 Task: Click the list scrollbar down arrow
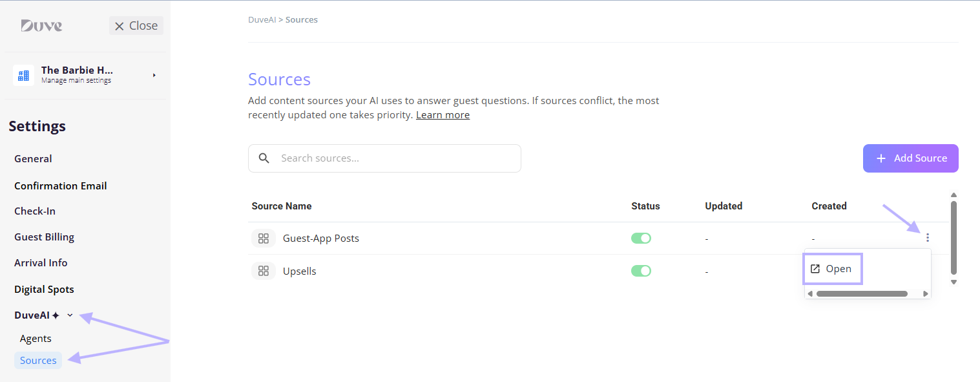pyautogui.click(x=954, y=282)
